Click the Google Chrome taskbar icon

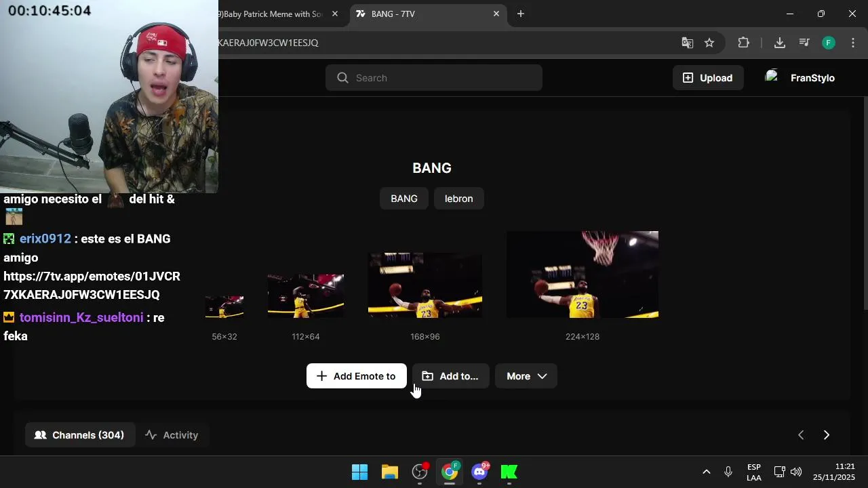click(x=450, y=472)
